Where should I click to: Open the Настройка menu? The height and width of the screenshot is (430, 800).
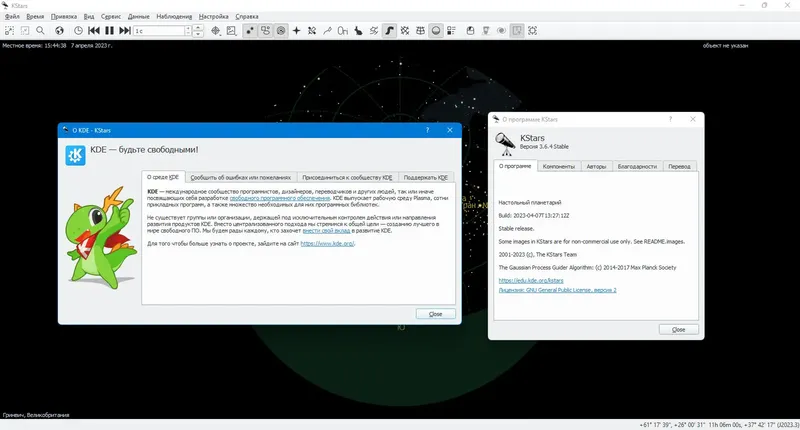pos(214,16)
